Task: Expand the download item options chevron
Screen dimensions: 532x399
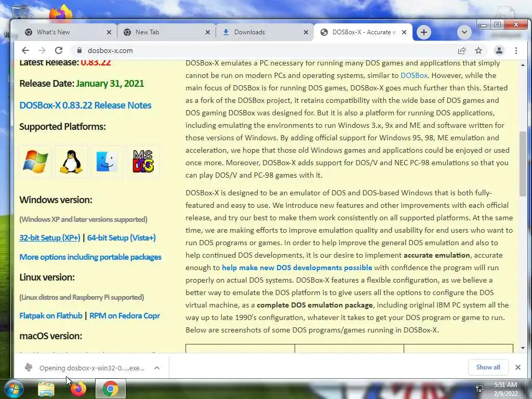Action: point(157,368)
